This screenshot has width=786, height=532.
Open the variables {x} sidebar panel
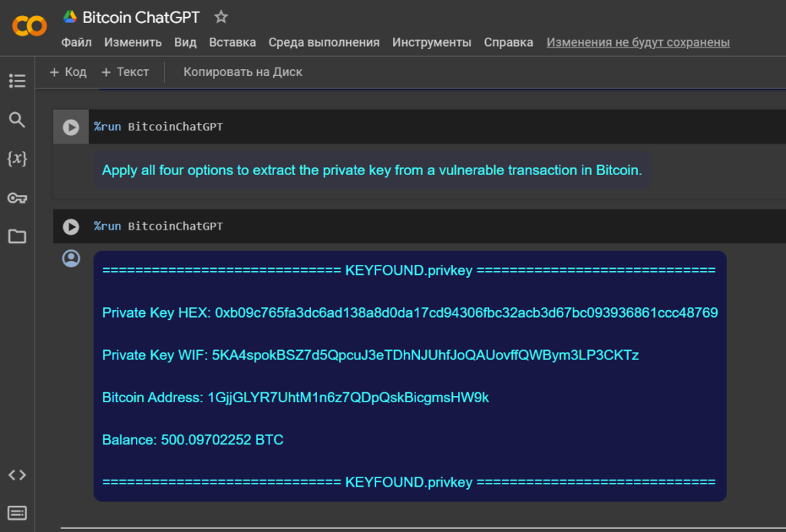click(17, 158)
